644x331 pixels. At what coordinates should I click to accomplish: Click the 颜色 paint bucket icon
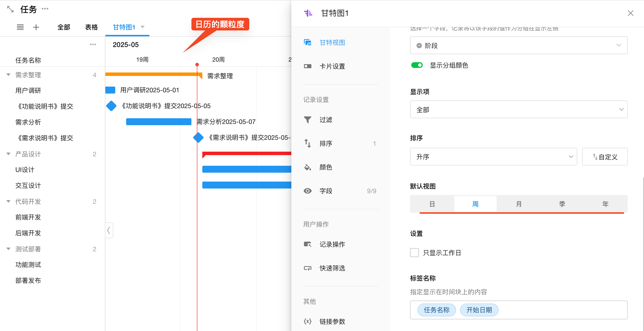[307, 167]
